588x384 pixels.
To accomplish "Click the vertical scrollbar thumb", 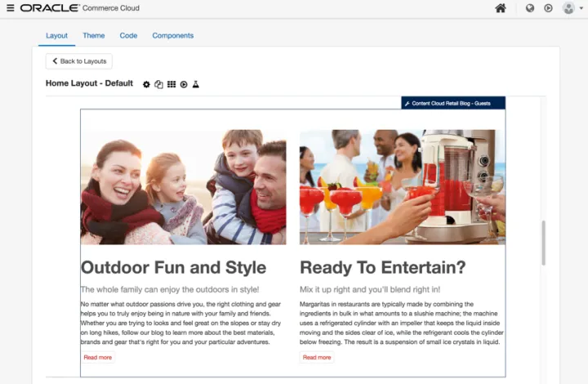I will click(x=543, y=242).
